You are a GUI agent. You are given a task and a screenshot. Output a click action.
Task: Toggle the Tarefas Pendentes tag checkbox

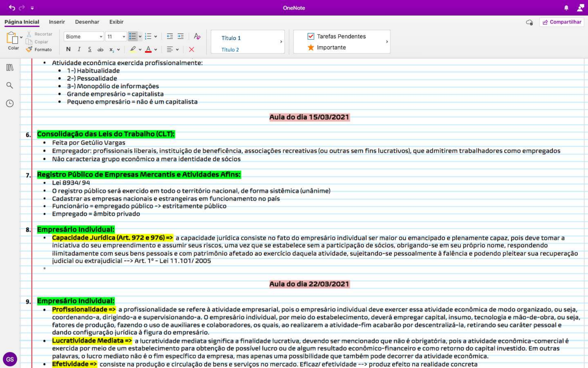(311, 36)
